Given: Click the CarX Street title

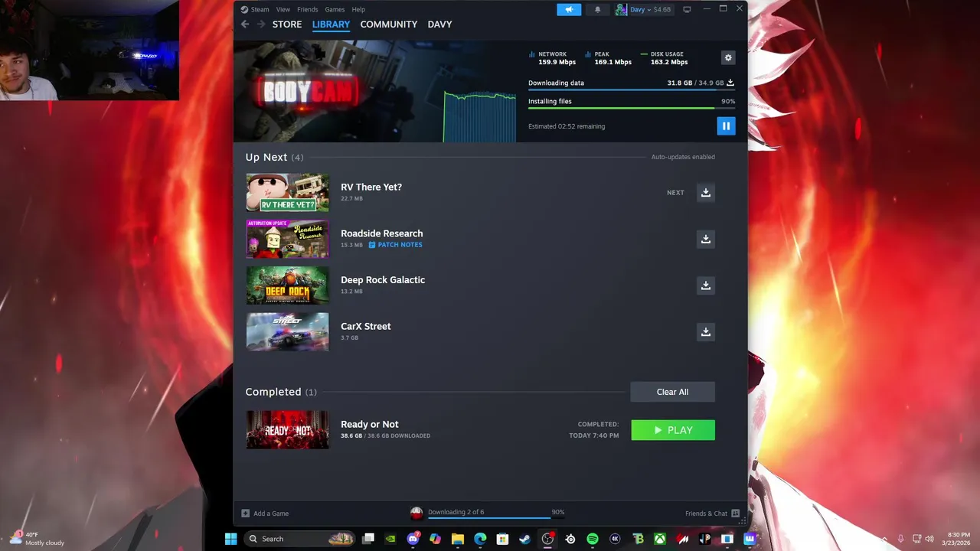Looking at the screenshot, I should (365, 326).
